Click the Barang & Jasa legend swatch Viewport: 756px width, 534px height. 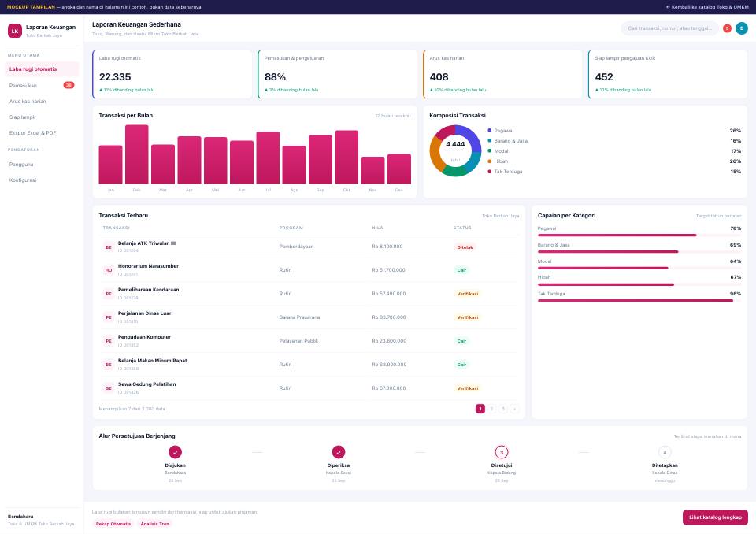coord(489,140)
